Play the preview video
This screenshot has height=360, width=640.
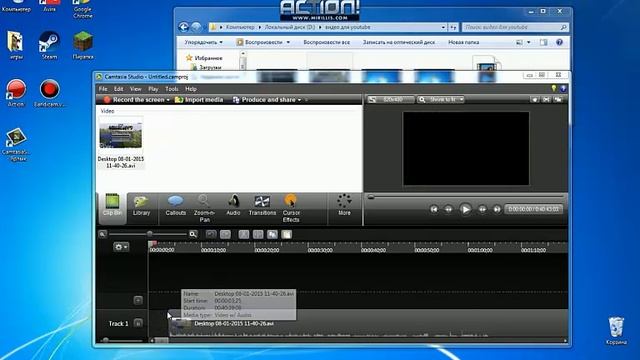point(465,209)
